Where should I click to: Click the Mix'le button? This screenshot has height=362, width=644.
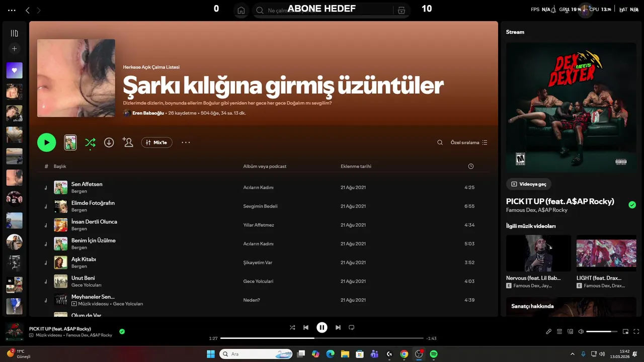(x=156, y=142)
